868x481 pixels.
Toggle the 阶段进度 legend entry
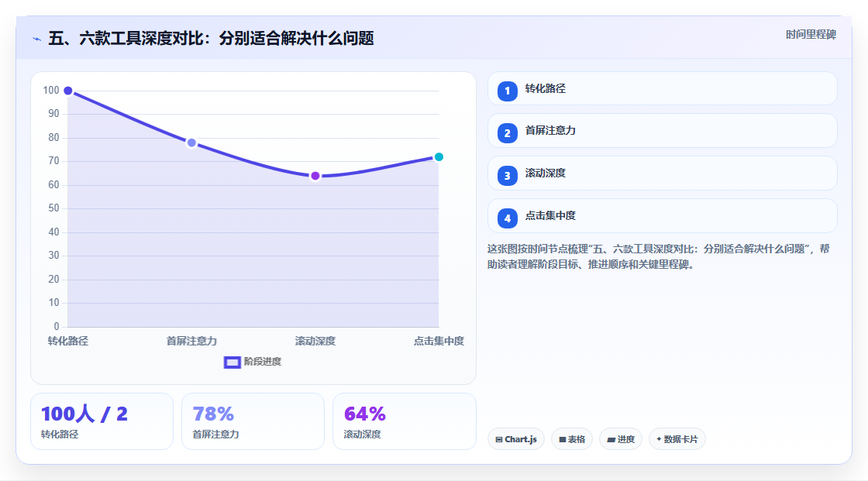click(253, 362)
